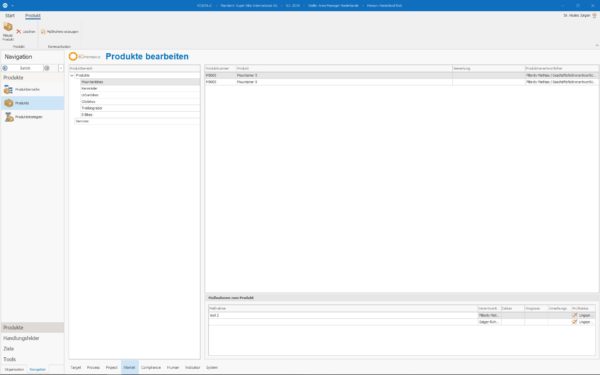Image resolution: width=600 pixels, height=375 pixels.
Task: Click the red X Löschen icon
Action: 18,32
